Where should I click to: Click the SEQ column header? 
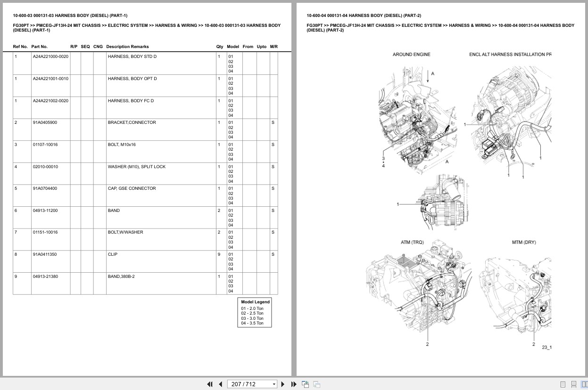[85, 47]
